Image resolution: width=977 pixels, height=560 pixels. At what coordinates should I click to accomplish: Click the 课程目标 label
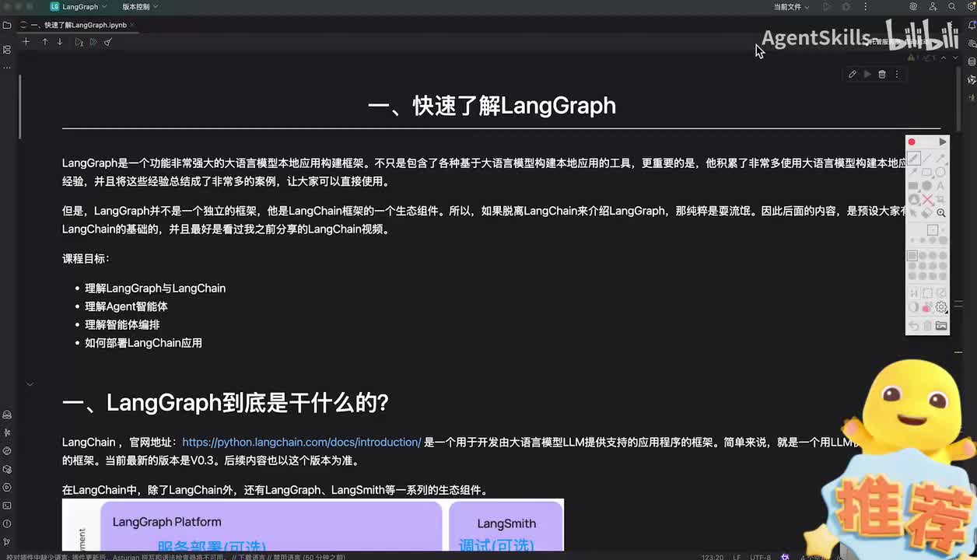click(x=86, y=258)
